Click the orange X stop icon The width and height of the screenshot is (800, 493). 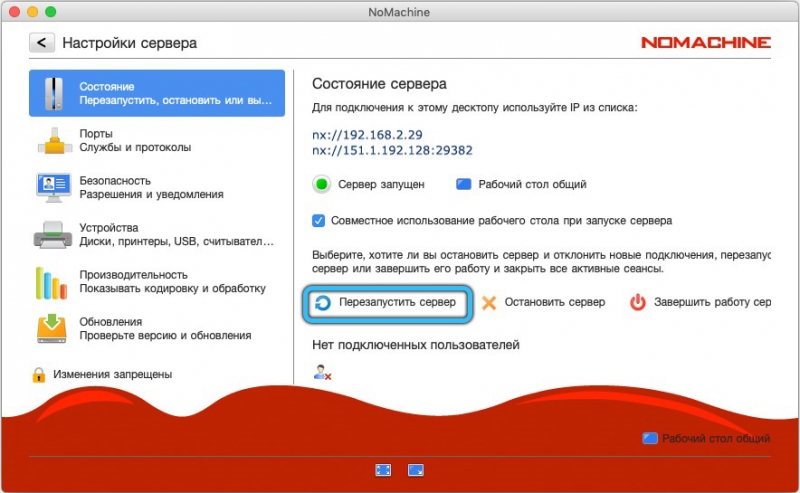tap(489, 303)
